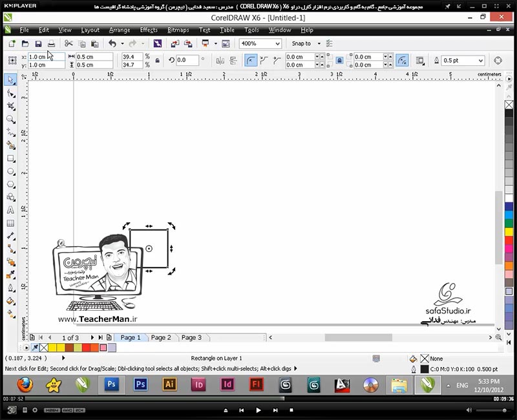
Task: Select the Ellipse tool
Action: (x=10, y=171)
